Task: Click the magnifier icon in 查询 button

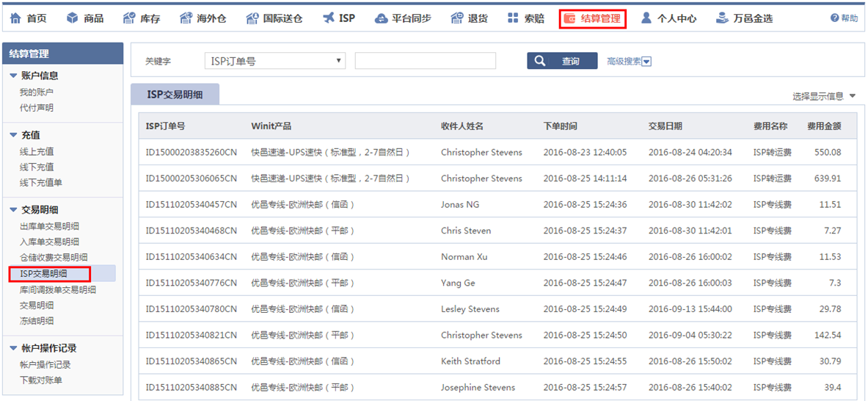Action: point(540,61)
